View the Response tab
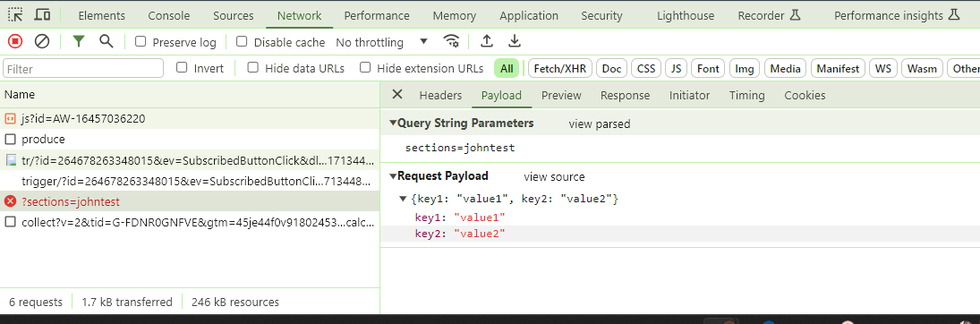 [625, 95]
